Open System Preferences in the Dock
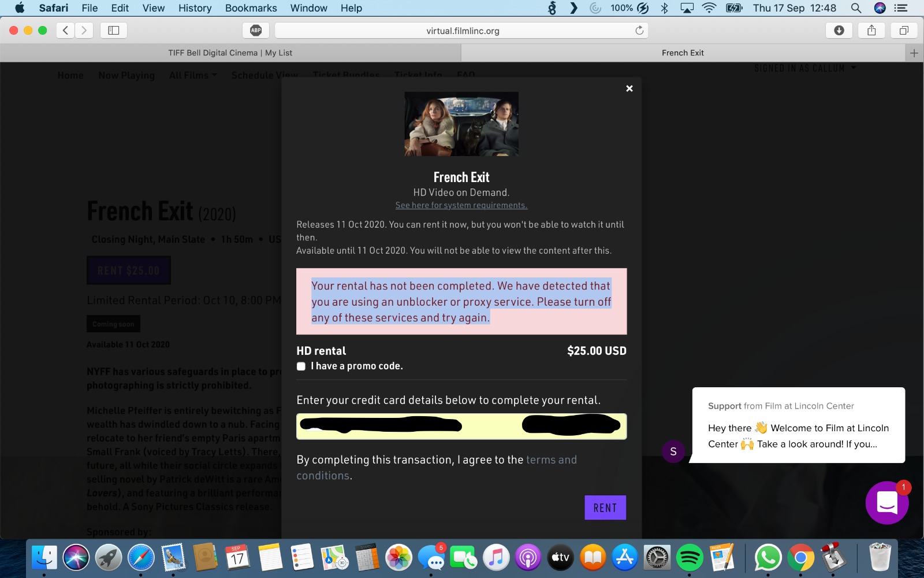Image resolution: width=924 pixels, height=578 pixels. (x=657, y=558)
